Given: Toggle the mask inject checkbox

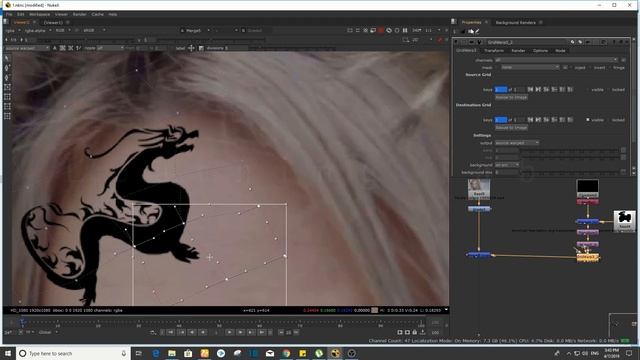Looking at the screenshot, I should [x=571, y=67].
